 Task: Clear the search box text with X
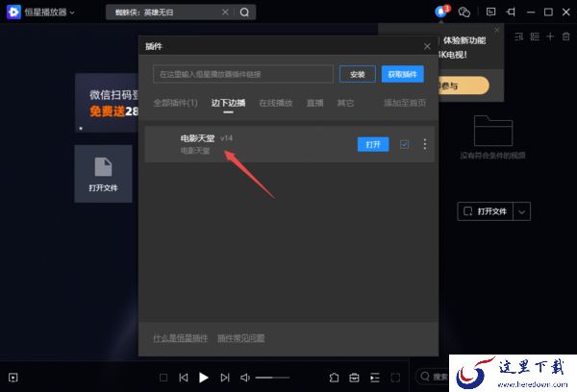tap(225, 12)
